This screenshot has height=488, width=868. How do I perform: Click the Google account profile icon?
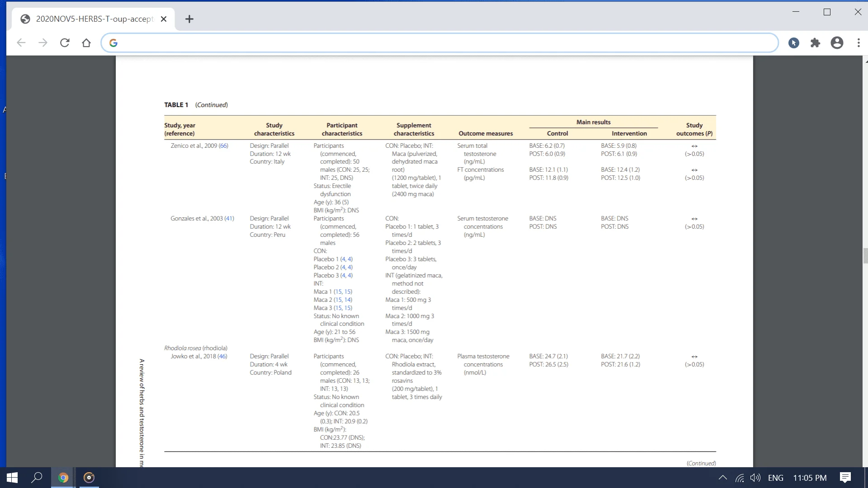tap(838, 43)
